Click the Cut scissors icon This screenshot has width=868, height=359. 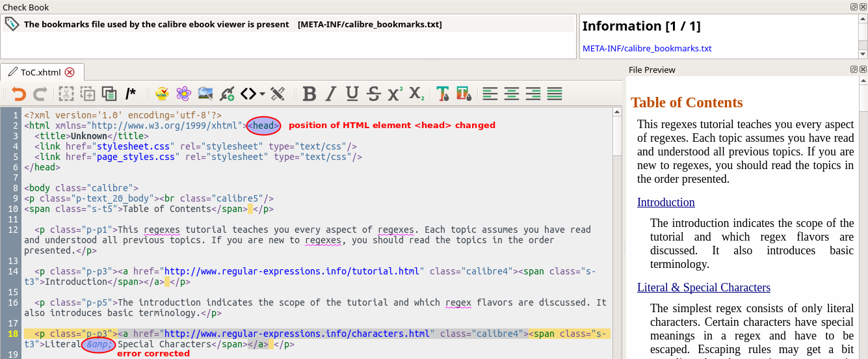point(66,94)
